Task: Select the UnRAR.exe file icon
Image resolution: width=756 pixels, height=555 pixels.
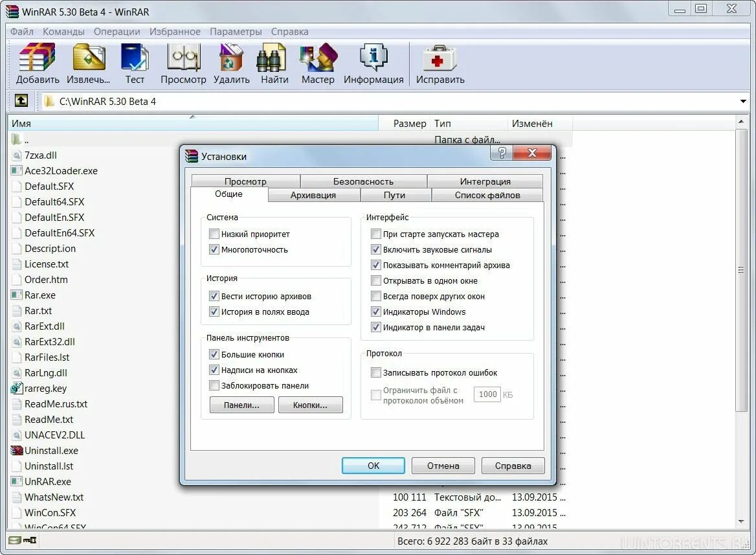Action: coord(16,481)
